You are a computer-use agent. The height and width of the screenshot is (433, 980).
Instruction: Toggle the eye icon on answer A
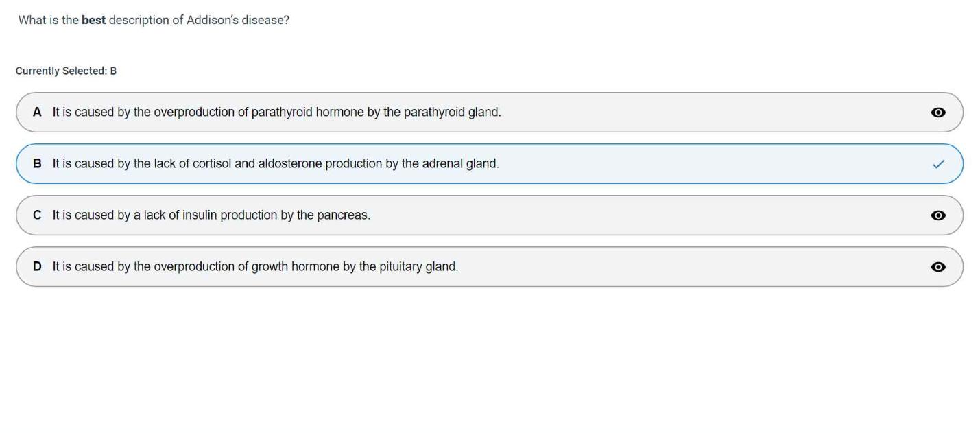(938, 113)
